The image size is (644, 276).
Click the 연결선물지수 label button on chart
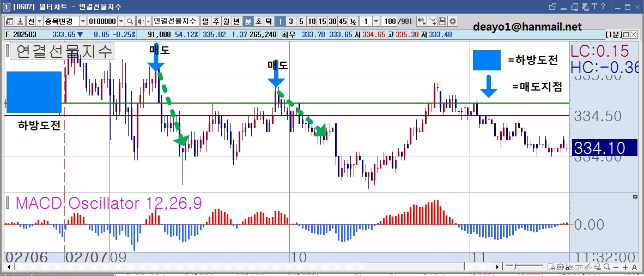coord(63,51)
